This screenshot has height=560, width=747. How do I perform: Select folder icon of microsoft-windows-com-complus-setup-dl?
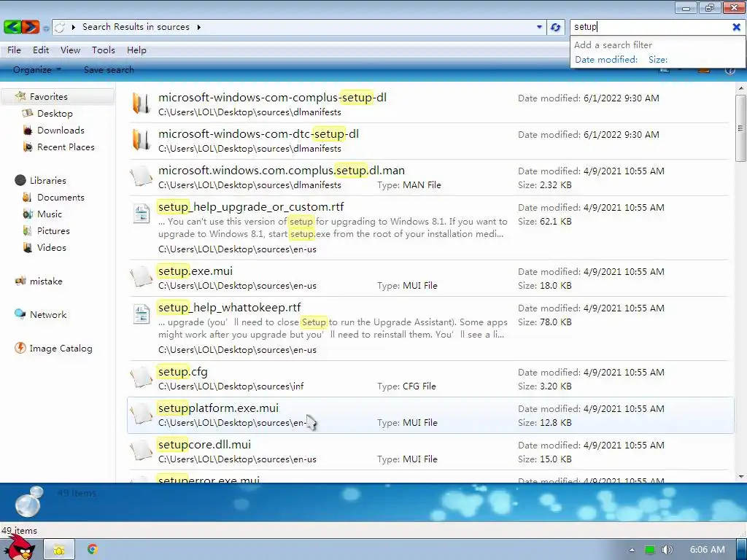141,104
